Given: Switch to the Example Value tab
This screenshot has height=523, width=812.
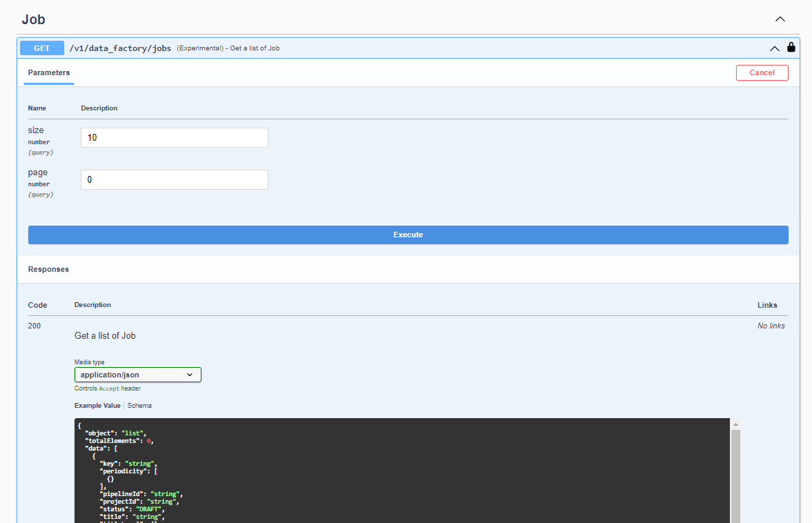Looking at the screenshot, I should [97, 406].
